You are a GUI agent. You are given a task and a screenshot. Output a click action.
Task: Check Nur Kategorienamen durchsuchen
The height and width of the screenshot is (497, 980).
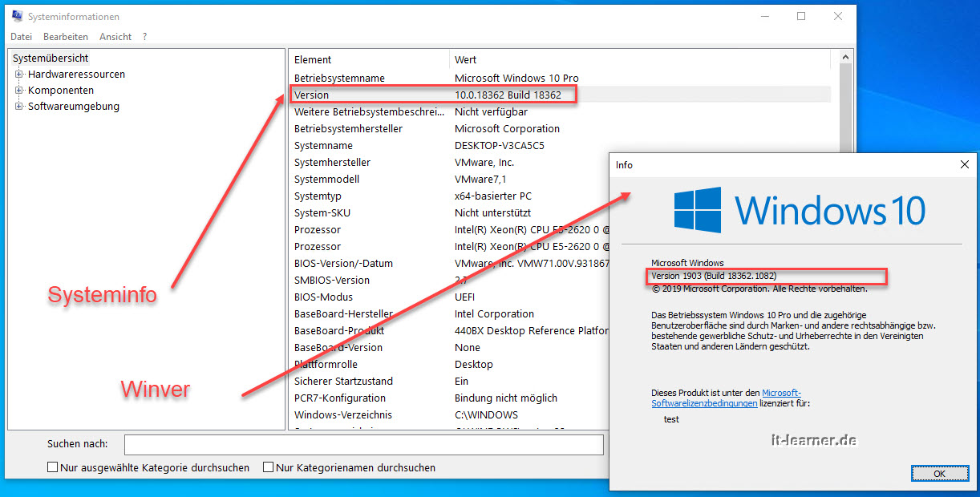pyautogui.click(x=269, y=467)
